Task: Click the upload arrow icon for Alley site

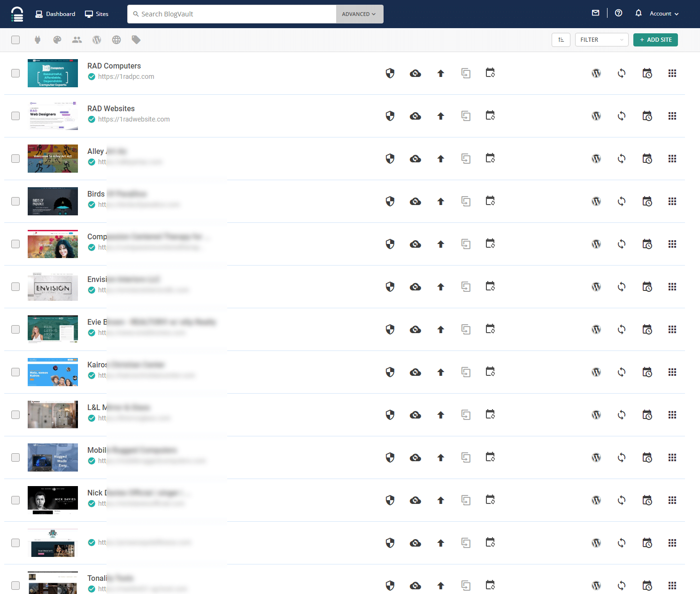Action: pyautogui.click(x=440, y=159)
